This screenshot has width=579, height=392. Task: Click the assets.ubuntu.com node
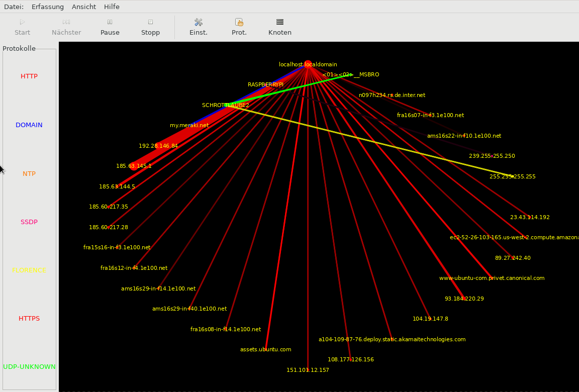(x=265, y=349)
